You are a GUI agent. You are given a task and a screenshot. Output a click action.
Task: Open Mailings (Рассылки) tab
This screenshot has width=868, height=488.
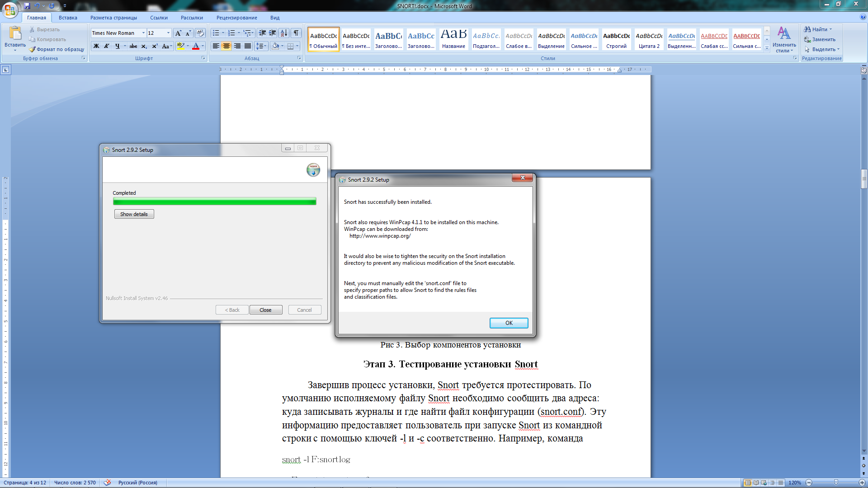(x=192, y=18)
